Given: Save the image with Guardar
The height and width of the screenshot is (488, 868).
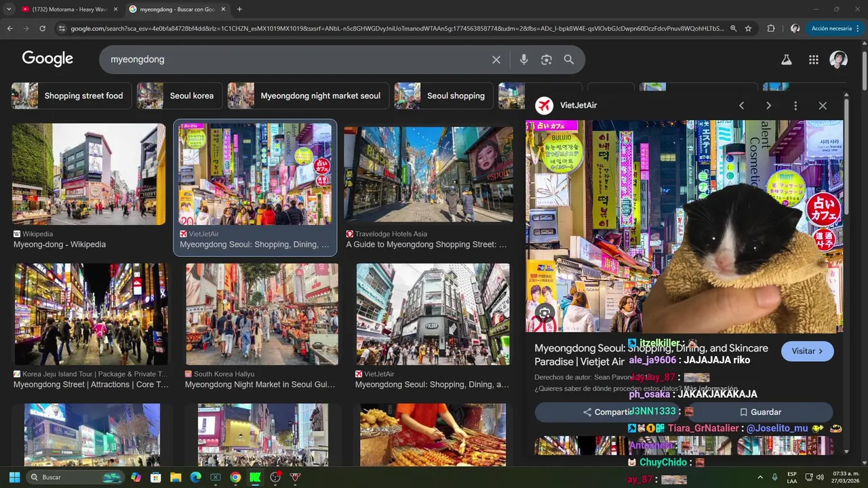Looking at the screenshot, I should coord(760,412).
